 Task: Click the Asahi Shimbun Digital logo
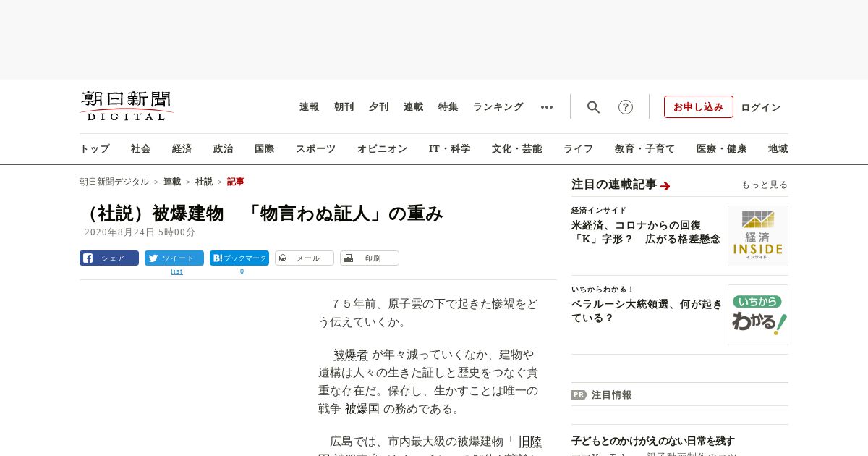[x=127, y=106]
